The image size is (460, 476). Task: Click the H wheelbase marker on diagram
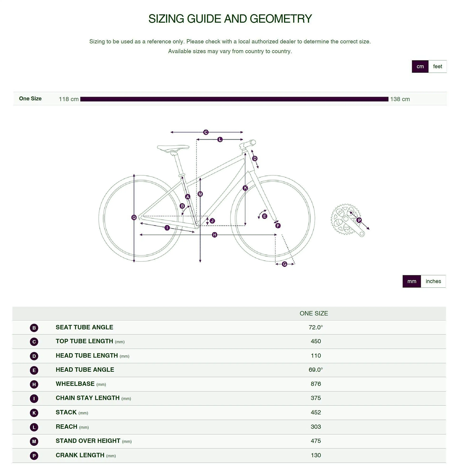coord(214,235)
